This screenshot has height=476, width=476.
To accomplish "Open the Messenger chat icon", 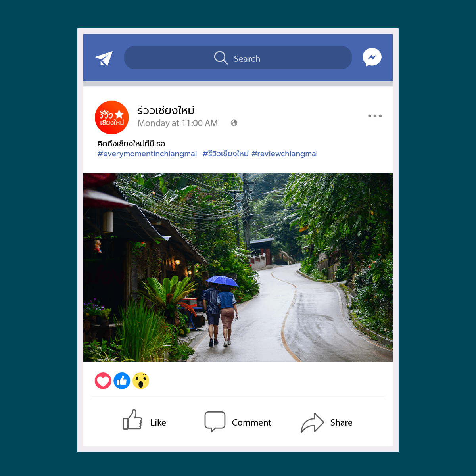I will tap(372, 58).
